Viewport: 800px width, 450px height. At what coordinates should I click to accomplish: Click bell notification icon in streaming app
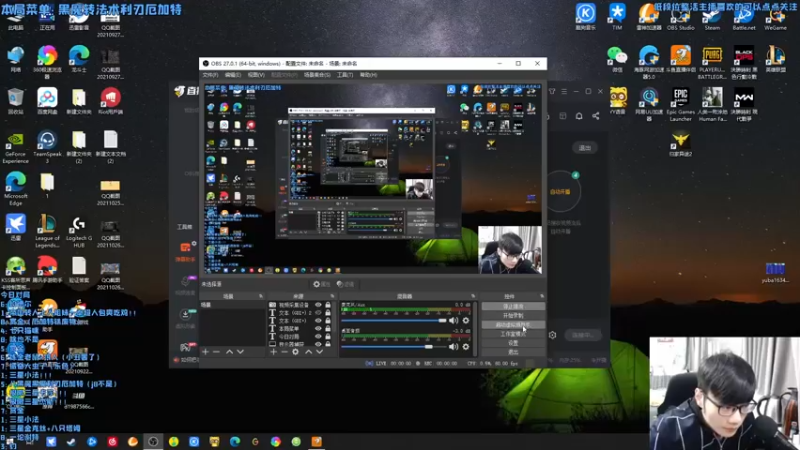(x=579, y=116)
